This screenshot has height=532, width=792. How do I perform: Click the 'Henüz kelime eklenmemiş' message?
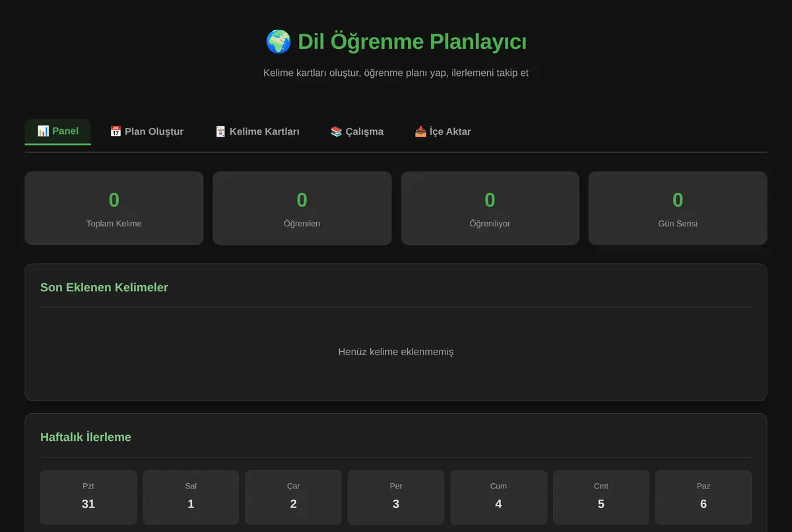tap(396, 352)
